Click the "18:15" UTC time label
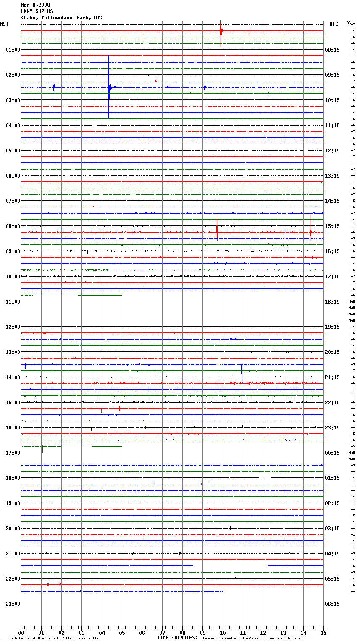The width and height of the screenshot is (357, 644). [332, 302]
